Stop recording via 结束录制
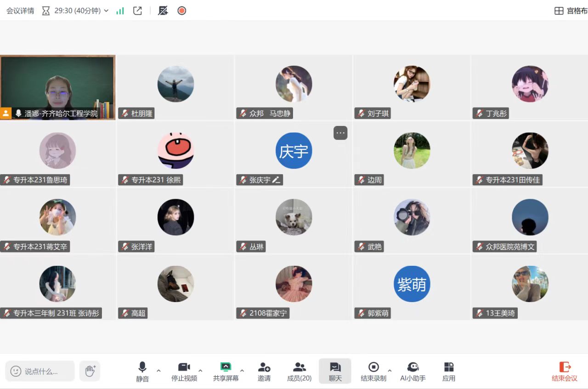The height and width of the screenshot is (389, 588). (373, 371)
